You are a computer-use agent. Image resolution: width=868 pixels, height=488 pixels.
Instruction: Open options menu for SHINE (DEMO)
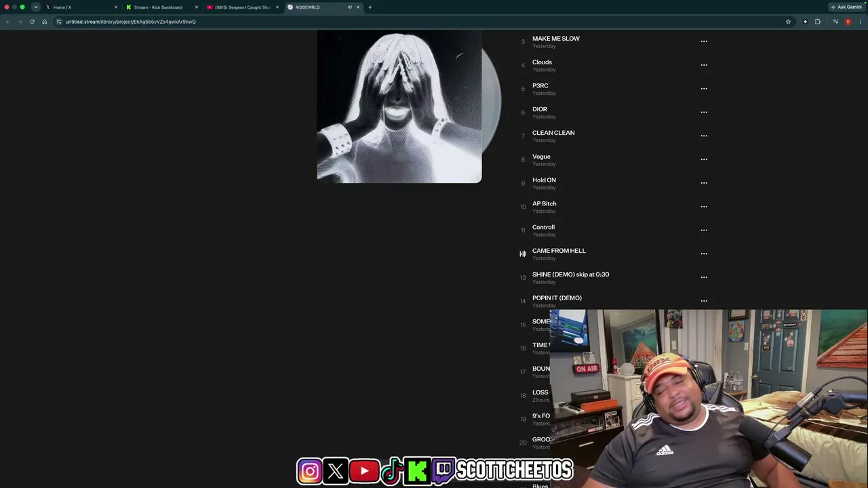704,277
